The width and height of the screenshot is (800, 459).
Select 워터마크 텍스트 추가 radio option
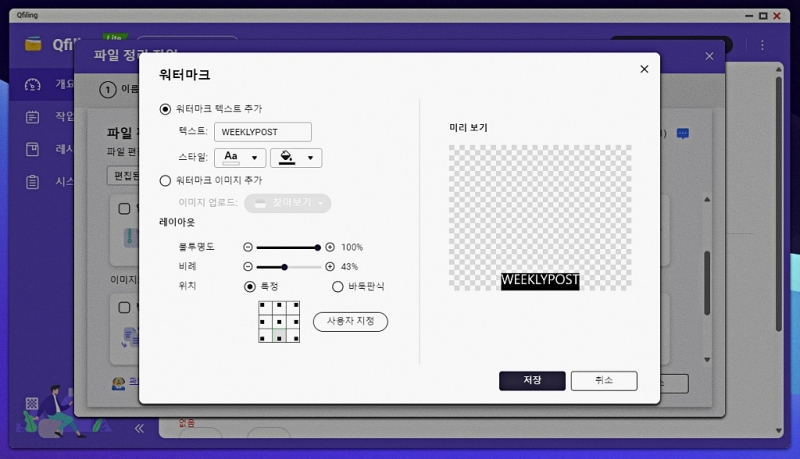[x=165, y=108]
